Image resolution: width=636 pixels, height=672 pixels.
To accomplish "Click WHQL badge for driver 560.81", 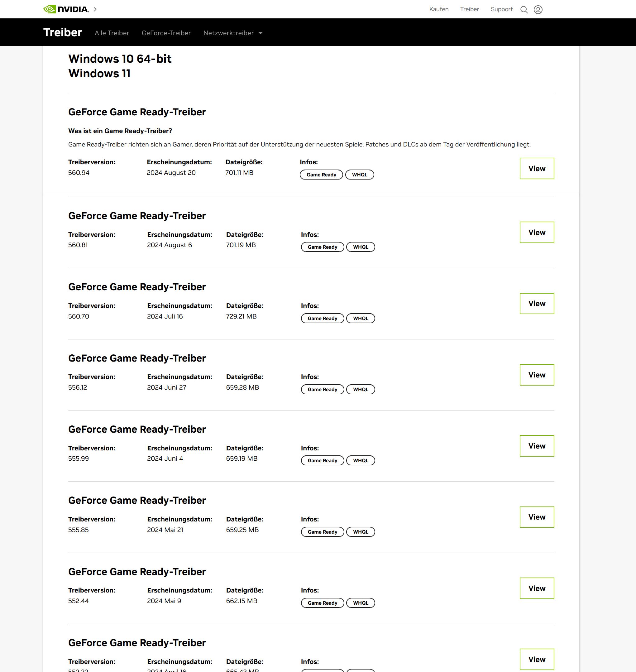I will click(x=360, y=247).
